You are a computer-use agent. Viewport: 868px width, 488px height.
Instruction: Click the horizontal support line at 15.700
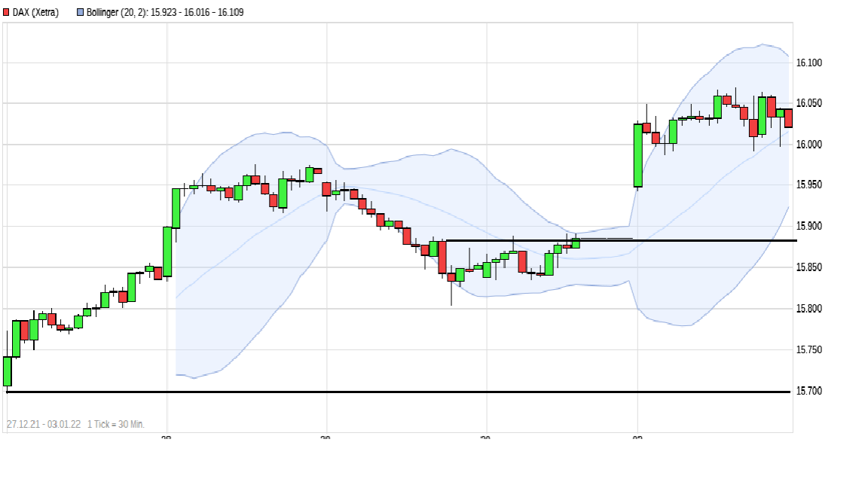pos(377,391)
